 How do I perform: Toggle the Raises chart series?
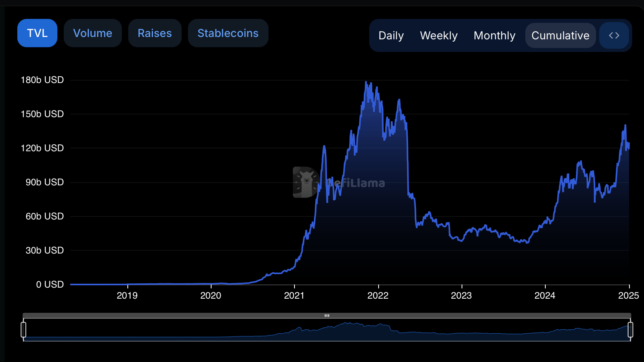tap(155, 33)
